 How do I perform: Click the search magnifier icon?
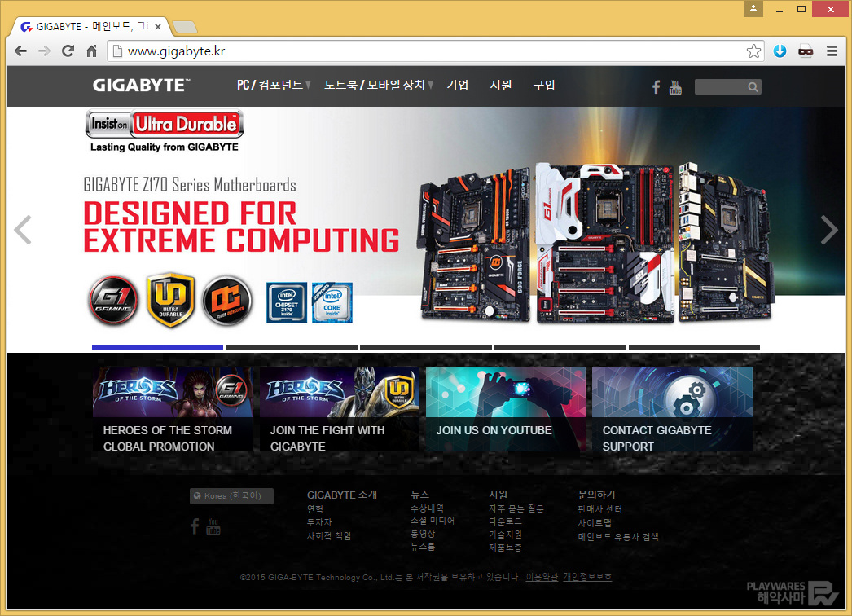click(753, 87)
